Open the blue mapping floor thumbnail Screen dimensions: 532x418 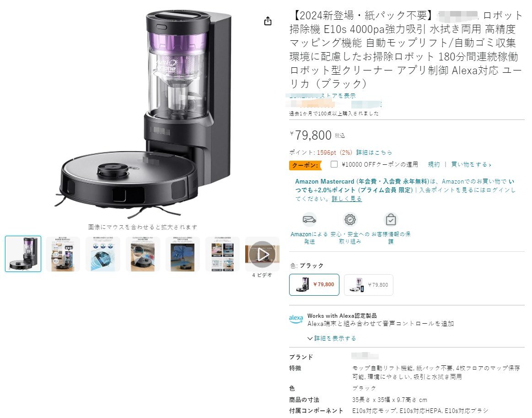pos(183,254)
